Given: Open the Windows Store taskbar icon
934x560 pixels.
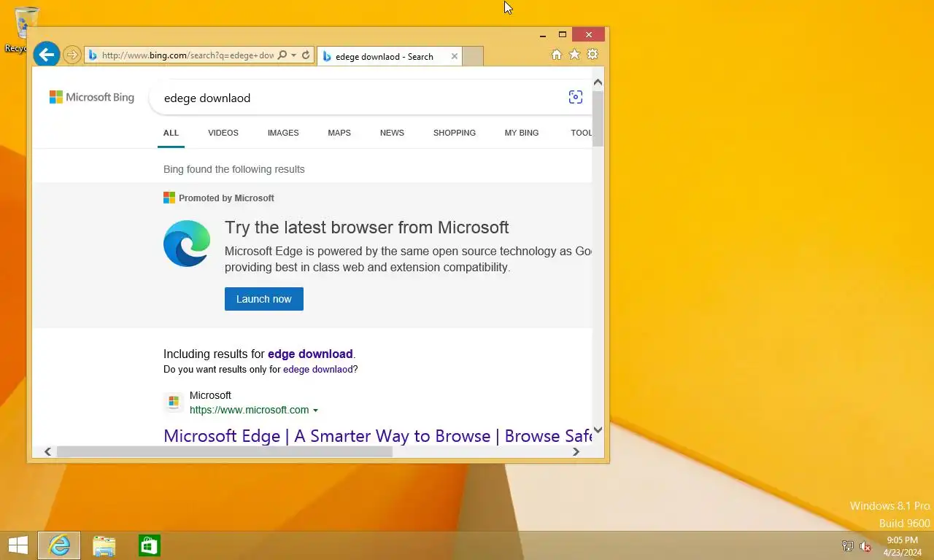Looking at the screenshot, I should click(x=150, y=545).
